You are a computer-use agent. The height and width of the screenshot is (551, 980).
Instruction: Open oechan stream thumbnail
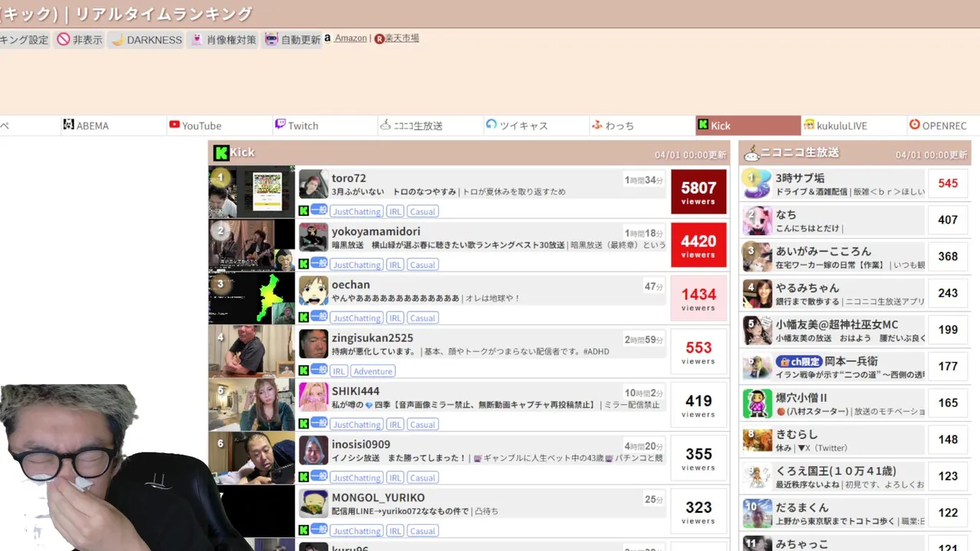252,298
